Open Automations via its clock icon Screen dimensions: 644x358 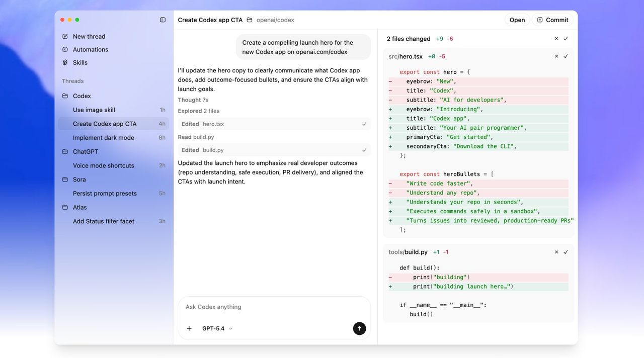click(x=64, y=49)
